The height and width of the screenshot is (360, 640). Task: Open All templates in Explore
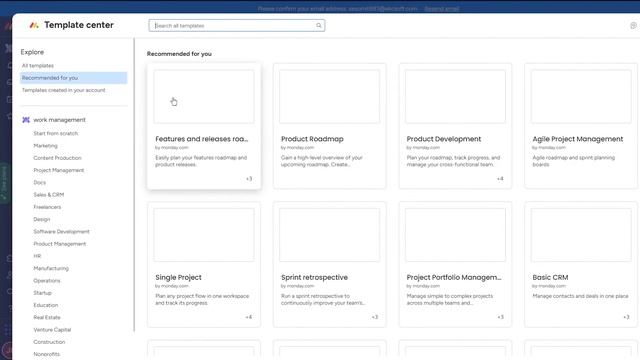click(x=38, y=66)
